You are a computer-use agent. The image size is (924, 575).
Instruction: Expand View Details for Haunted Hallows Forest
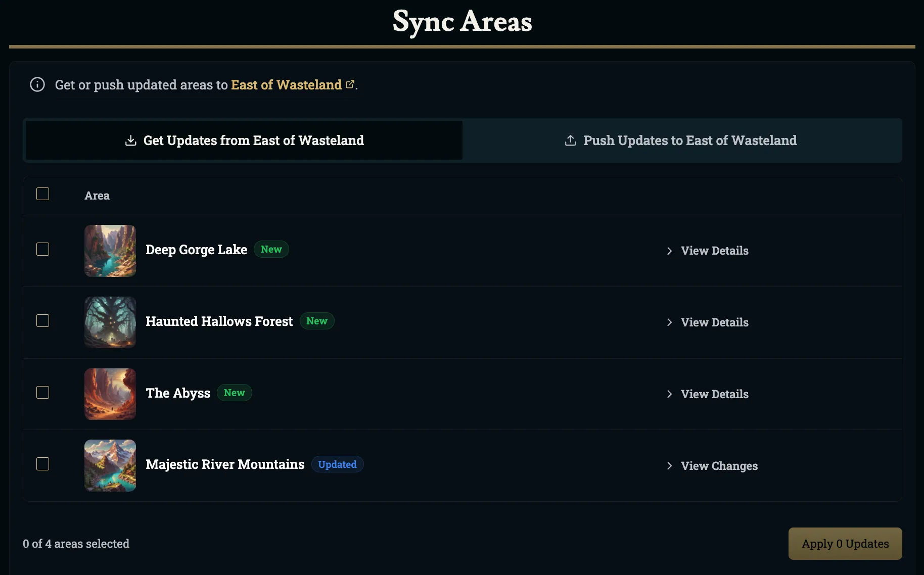(x=714, y=322)
